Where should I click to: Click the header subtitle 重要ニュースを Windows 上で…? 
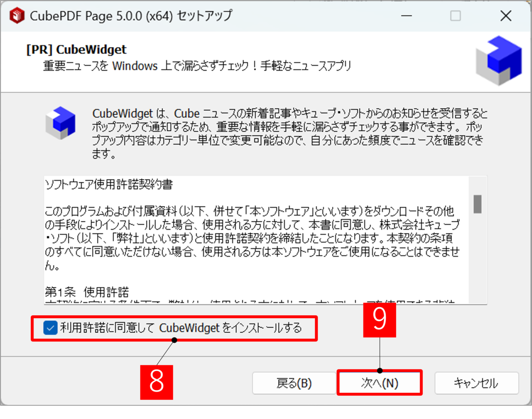click(197, 66)
